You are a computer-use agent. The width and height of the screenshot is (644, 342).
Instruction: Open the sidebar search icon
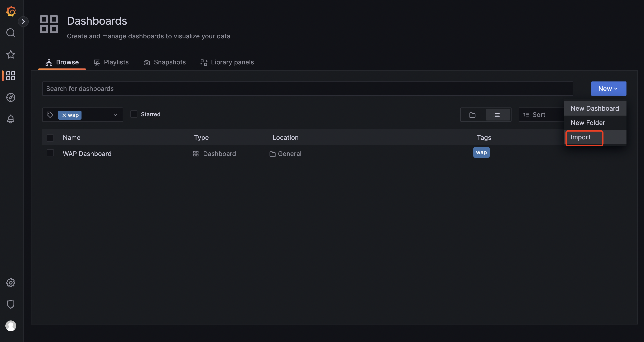[11, 33]
